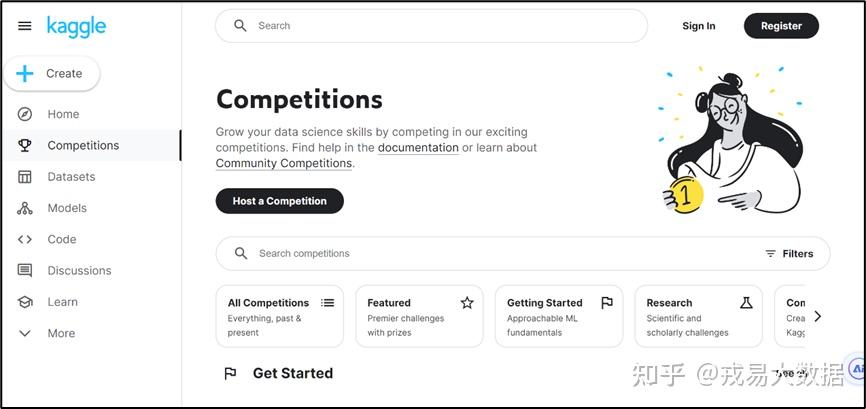This screenshot has width=866, height=409.
Task: Open the Models network icon
Action: [25, 208]
